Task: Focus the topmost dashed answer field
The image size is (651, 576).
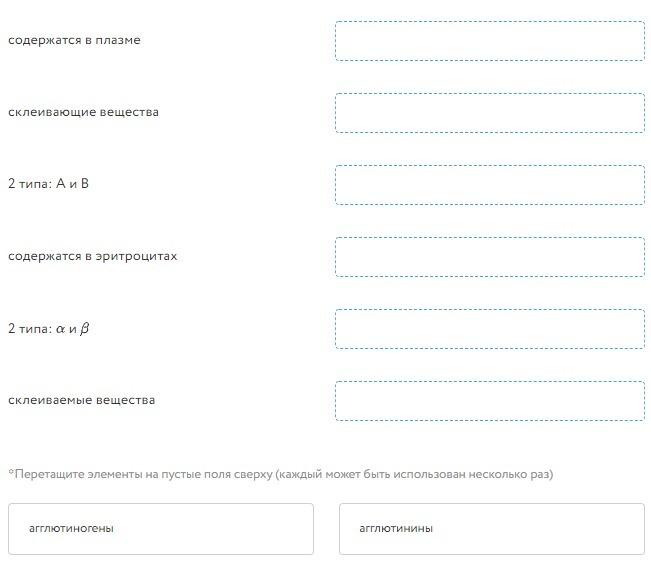Action: coord(489,41)
